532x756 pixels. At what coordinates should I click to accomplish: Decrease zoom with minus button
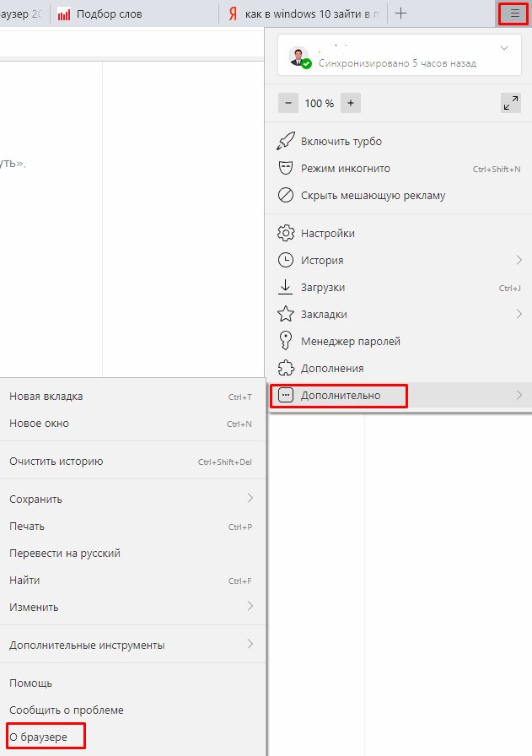(x=288, y=103)
